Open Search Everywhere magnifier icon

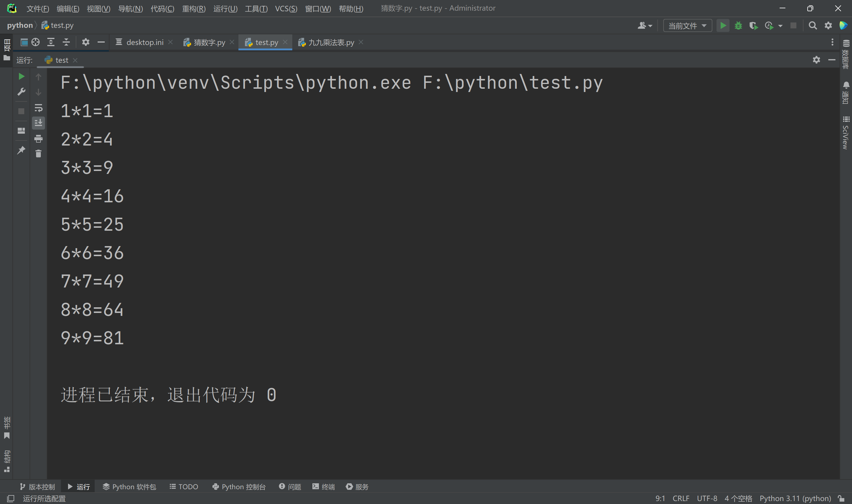coord(813,25)
